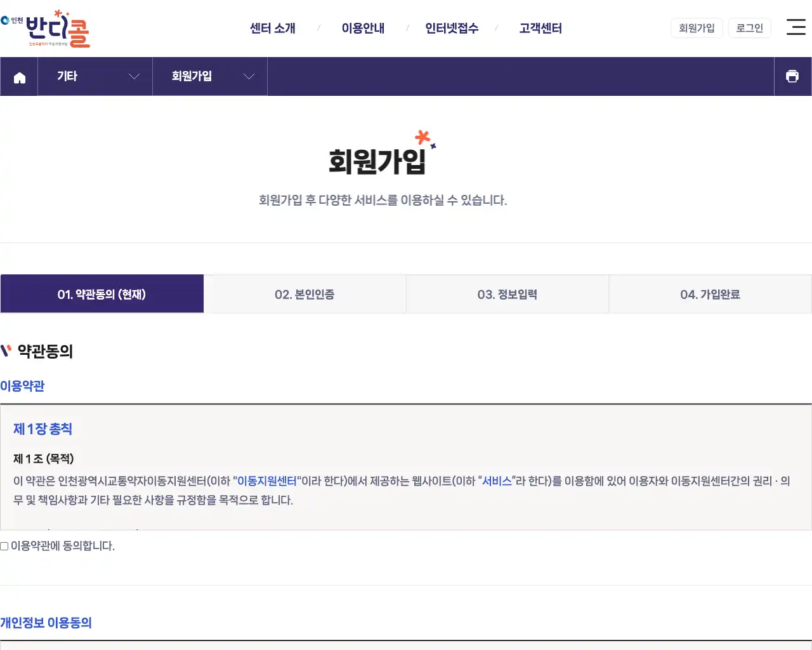Click the 반디콜 logo
This screenshot has height=650, width=812.
pyautogui.click(x=46, y=29)
